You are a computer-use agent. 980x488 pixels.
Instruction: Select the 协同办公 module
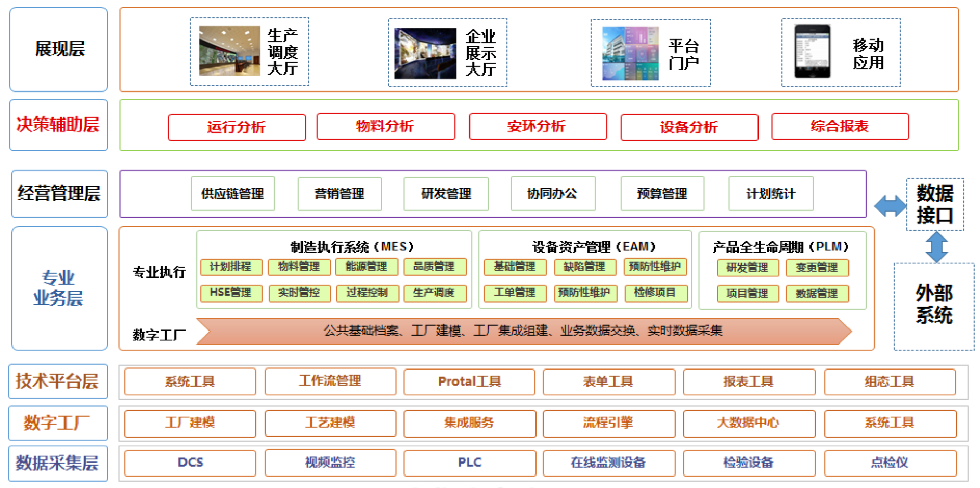553,193
